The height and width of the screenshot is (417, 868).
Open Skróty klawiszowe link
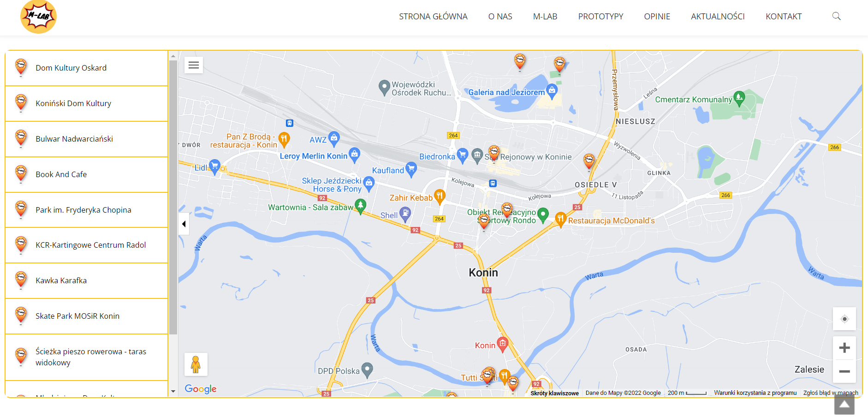click(x=554, y=393)
